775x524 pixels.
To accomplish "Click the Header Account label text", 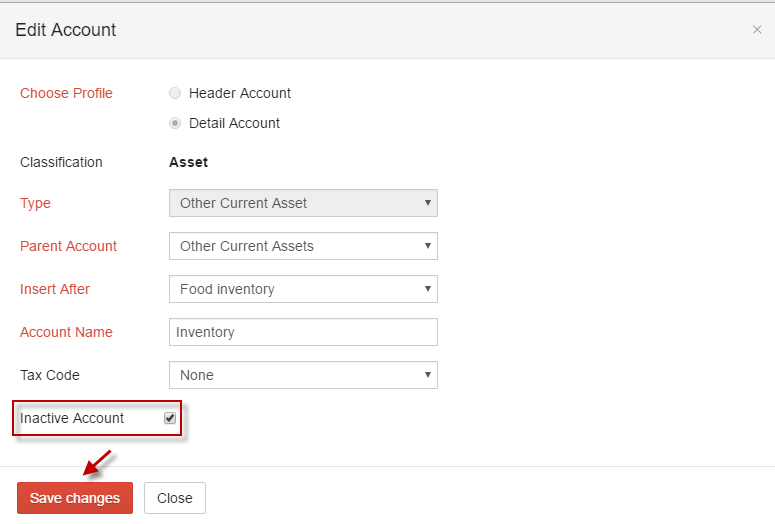I will pos(240,93).
